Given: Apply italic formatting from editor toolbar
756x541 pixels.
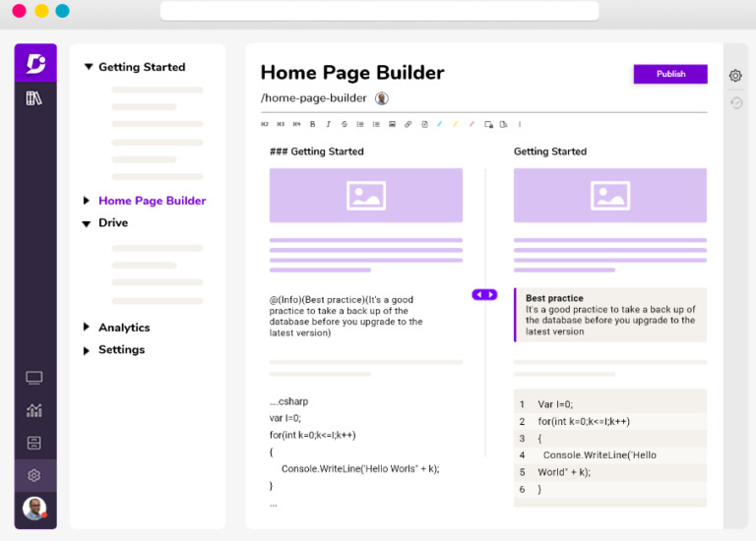Looking at the screenshot, I should click(x=329, y=124).
